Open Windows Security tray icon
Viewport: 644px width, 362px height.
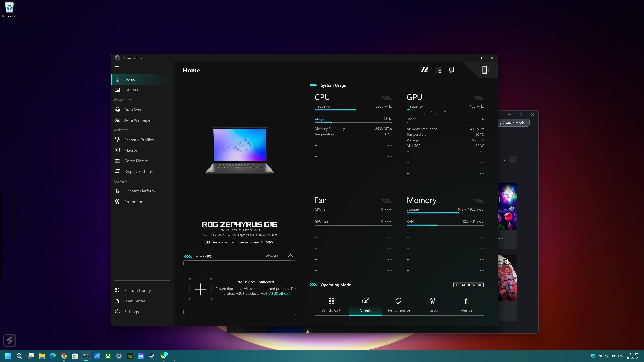click(x=593, y=356)
